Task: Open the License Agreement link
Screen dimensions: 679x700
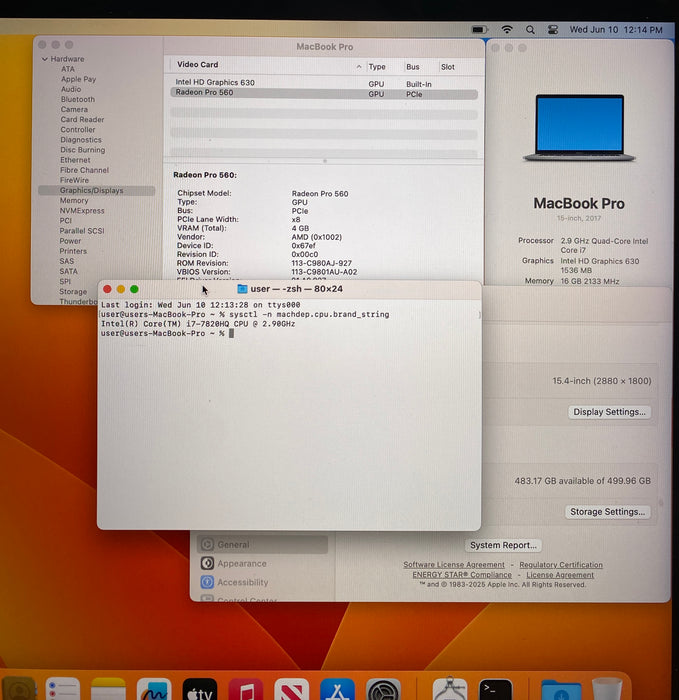Action: pyautogui.click(x=560, y=575)
